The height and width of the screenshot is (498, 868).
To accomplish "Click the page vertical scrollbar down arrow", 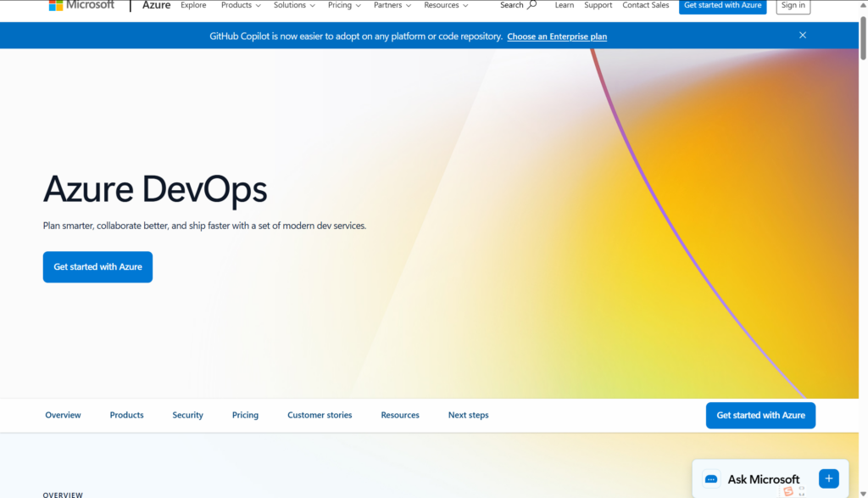I will (x=863, y=494).
